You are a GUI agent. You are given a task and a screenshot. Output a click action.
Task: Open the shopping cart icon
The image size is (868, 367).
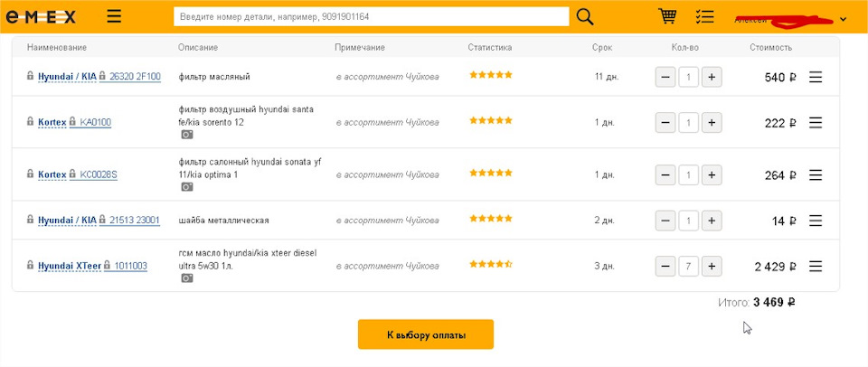pos(668,17)
